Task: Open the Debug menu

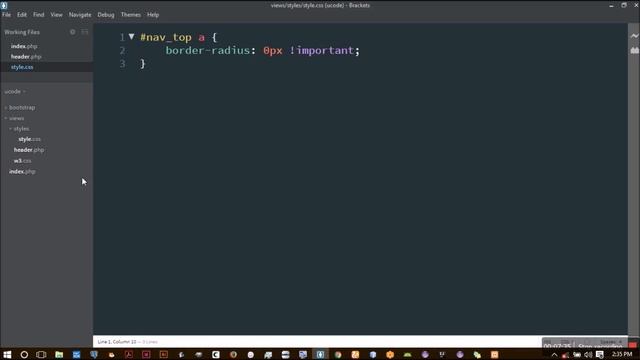Action: pos(106,15)
